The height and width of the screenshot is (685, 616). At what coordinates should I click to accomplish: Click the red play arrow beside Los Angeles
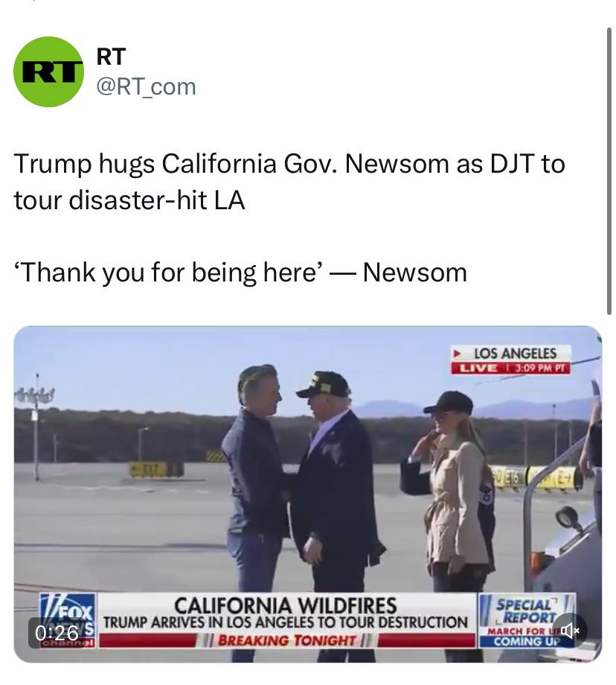458,353
